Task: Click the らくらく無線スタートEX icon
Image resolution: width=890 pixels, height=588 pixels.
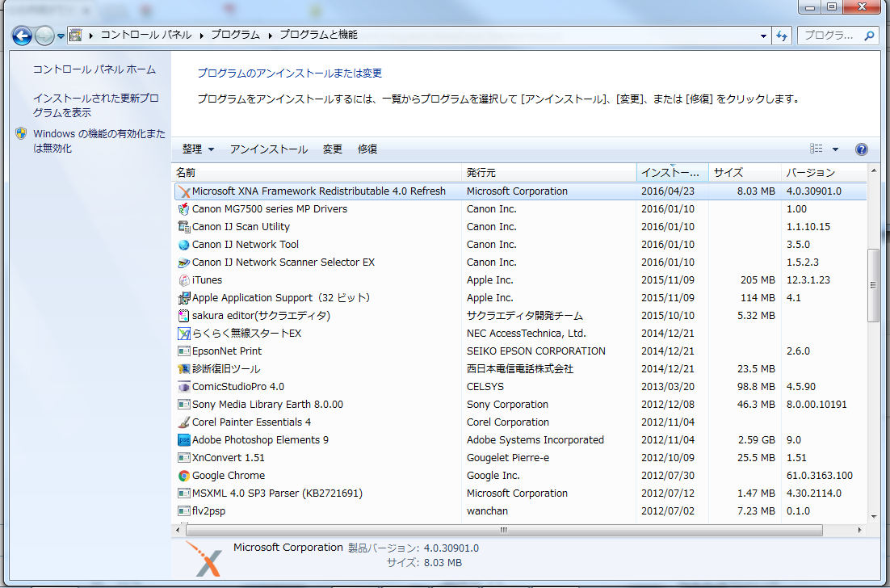Action: (184, 334)
